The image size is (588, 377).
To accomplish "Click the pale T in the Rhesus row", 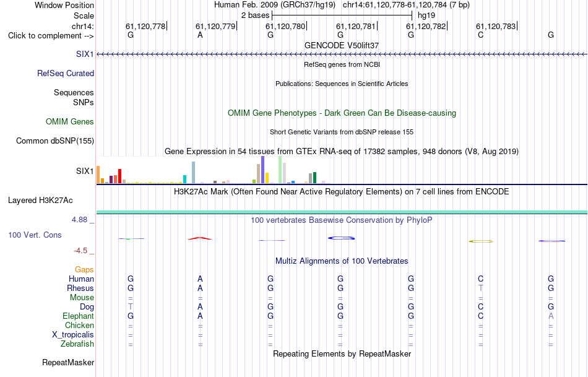I will tap(480, 288).
